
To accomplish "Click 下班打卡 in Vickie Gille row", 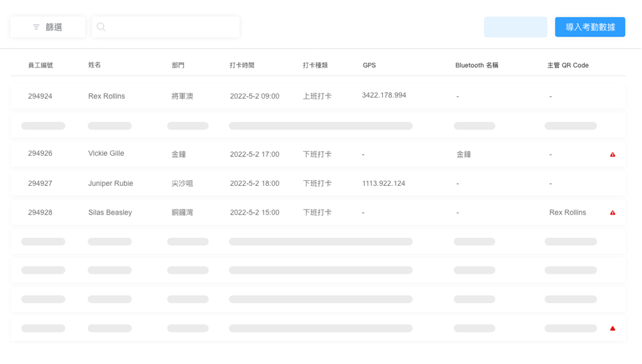I will 317,154.
